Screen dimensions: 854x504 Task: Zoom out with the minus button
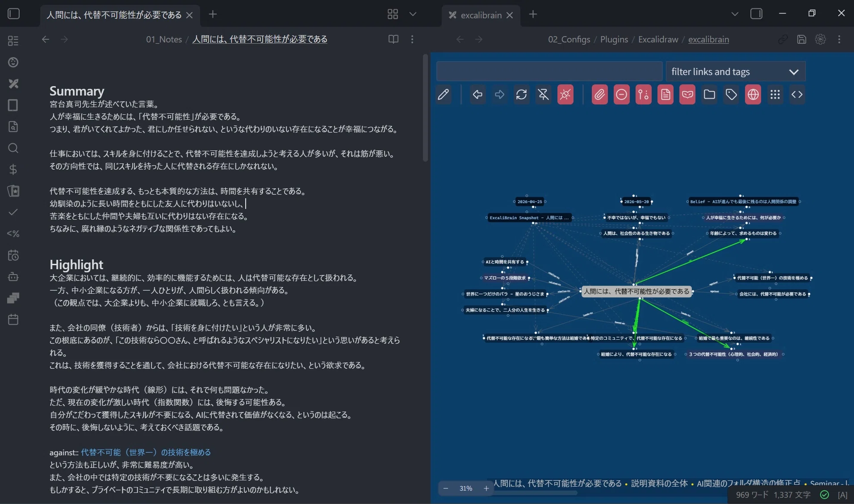tap(446, 488)
